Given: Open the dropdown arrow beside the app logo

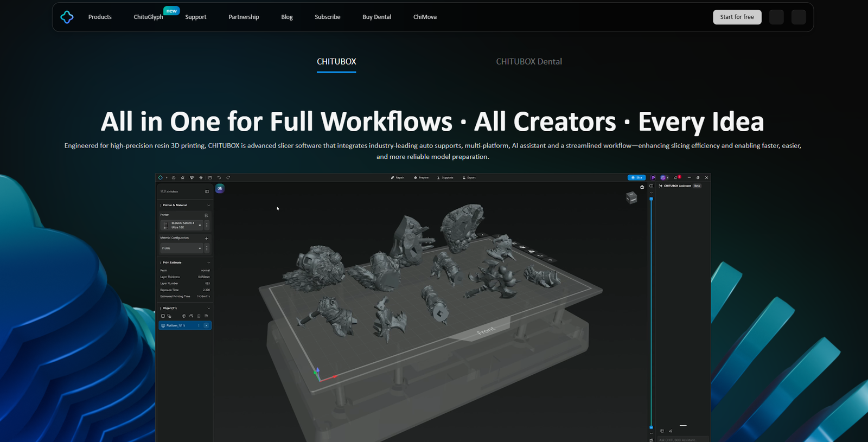Looking at the screenshot, I should pyautogui.click(x=167, y=178).
